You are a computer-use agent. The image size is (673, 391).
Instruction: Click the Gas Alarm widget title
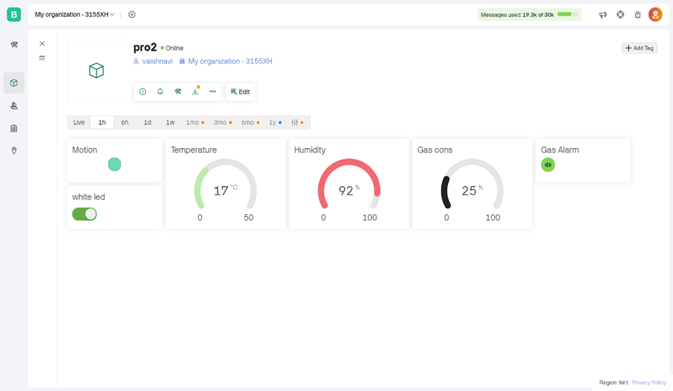[560, 150]
